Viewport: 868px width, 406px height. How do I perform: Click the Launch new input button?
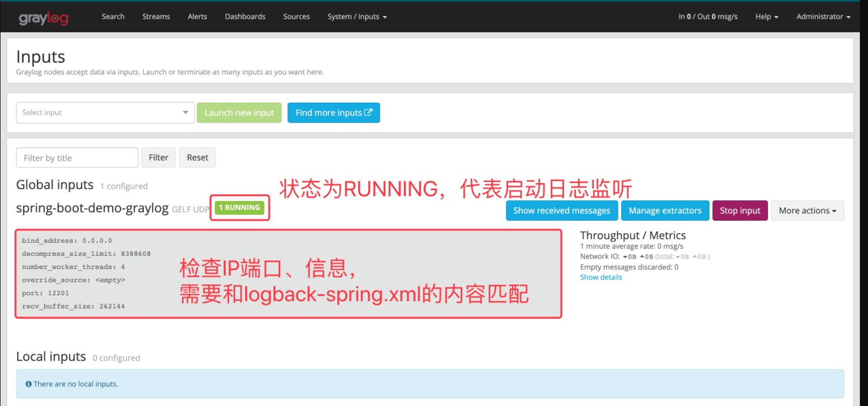tap(239, 113)
